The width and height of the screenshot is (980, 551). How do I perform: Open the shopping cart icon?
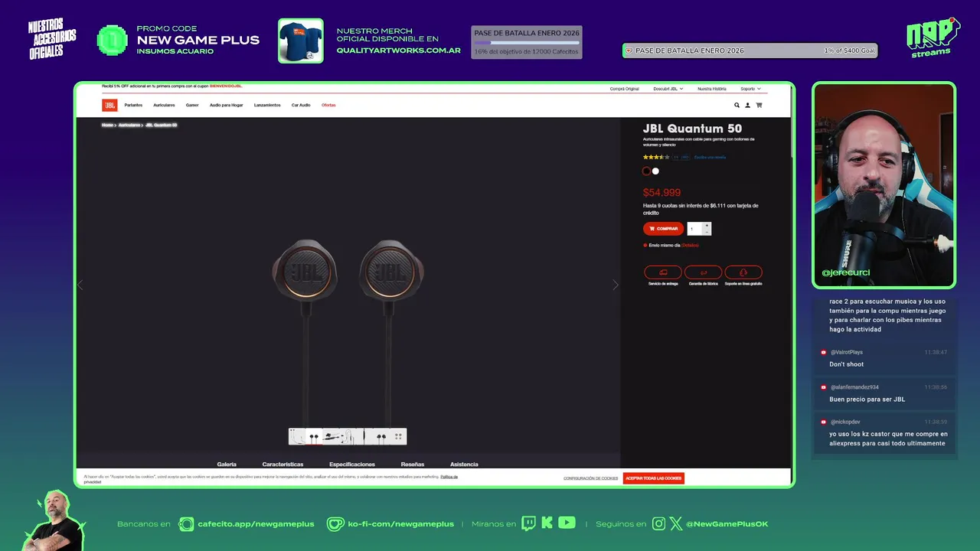759,105
